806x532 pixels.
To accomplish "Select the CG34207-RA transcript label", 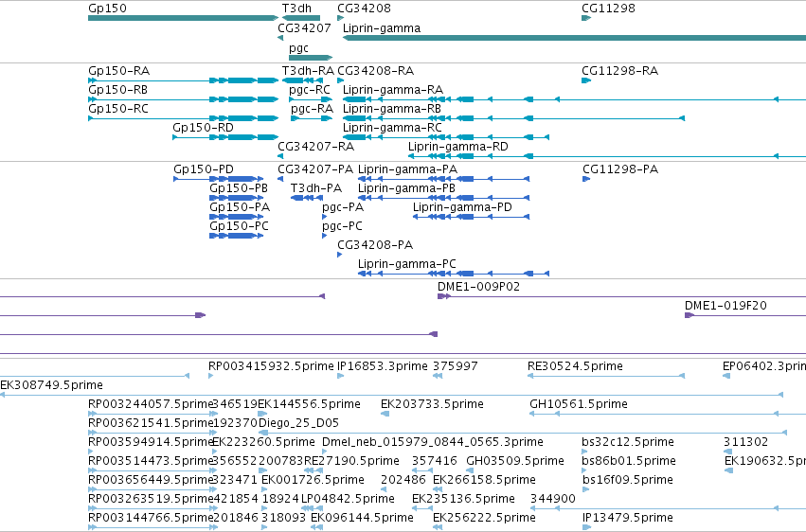I will [315, 147].
